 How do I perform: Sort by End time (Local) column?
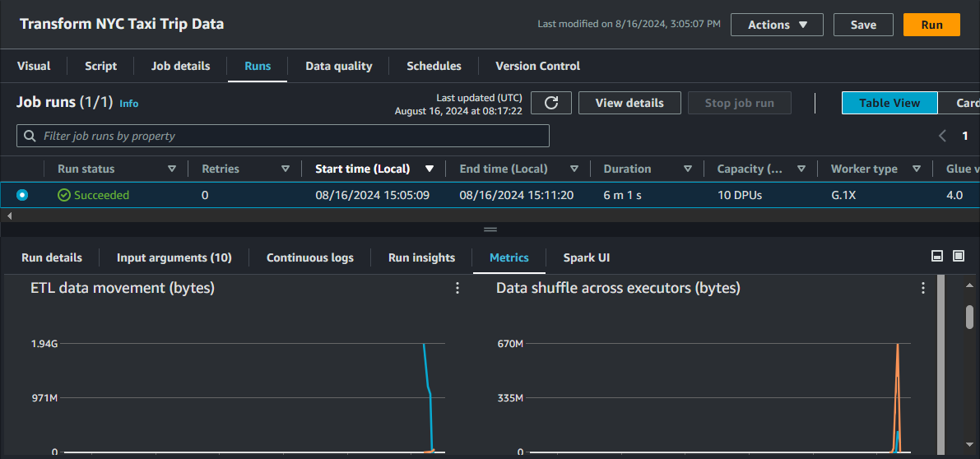574,169
